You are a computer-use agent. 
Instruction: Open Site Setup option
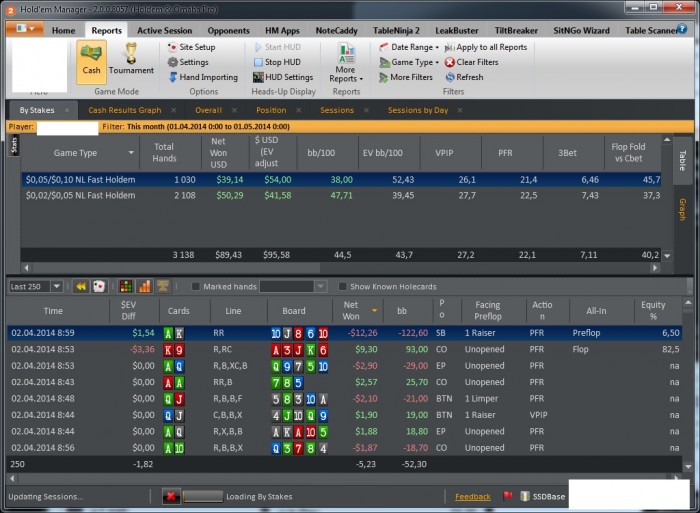point(192,47)
